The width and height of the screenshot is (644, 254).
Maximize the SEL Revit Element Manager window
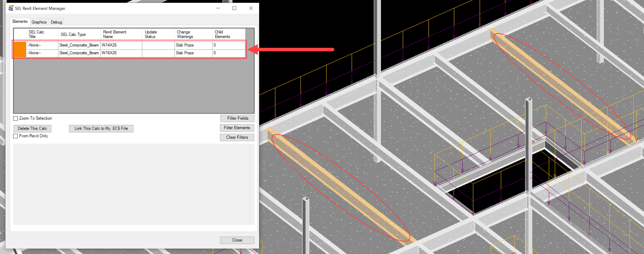[234, 8]
